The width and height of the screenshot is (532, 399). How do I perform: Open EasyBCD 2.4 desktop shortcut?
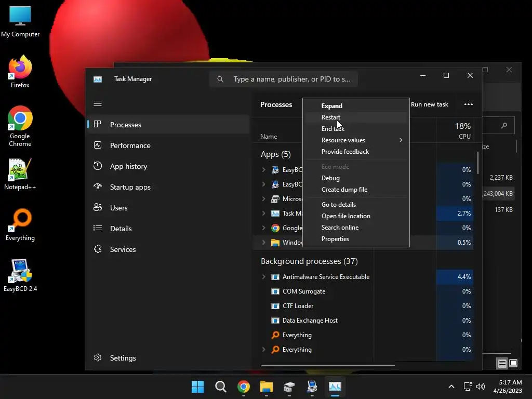coord(20,275)
